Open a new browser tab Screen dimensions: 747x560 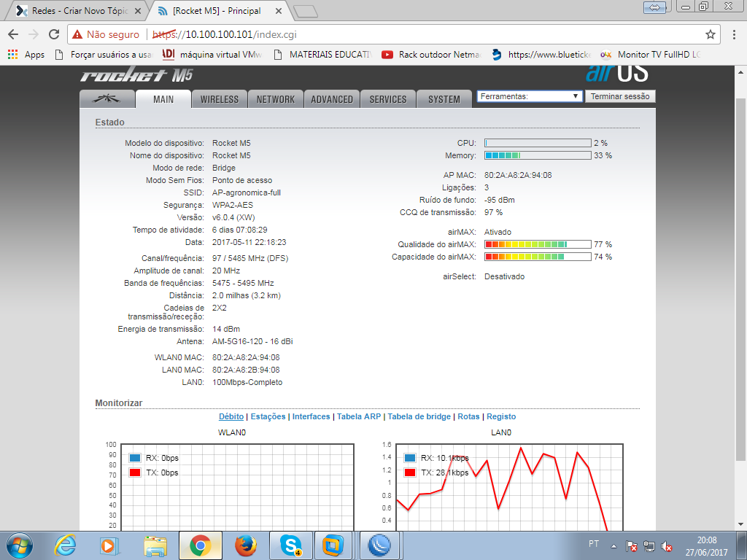[x=306, y=12]
